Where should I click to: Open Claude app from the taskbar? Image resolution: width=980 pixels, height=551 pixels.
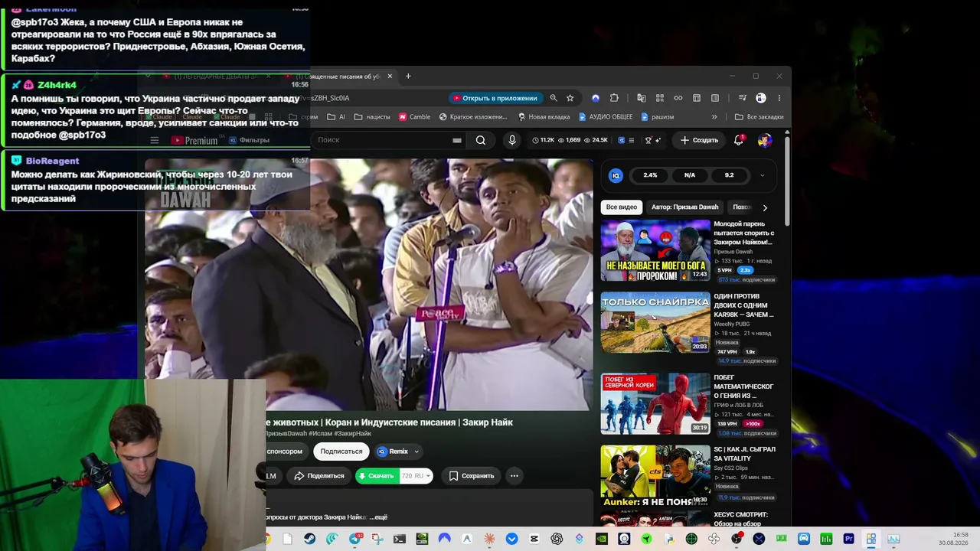coord(489,539)
